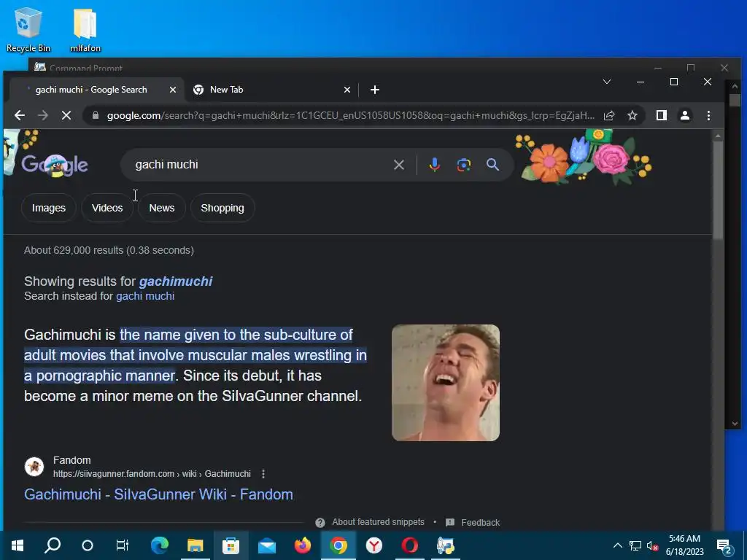The height and width of the screenshot is (560, 747).
Task: Launch Yandex Browser from the taskbar
Action: point(374,545)
